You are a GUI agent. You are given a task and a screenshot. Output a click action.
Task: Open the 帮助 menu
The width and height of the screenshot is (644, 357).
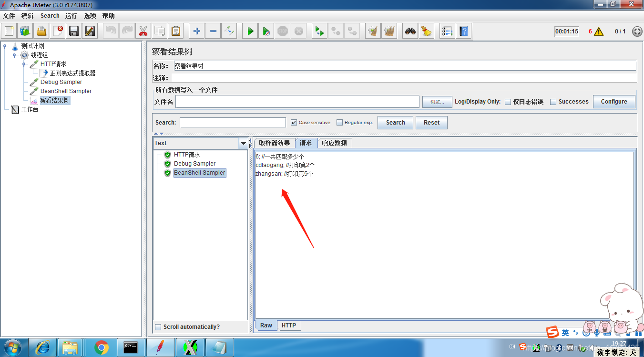click(109, 16)
